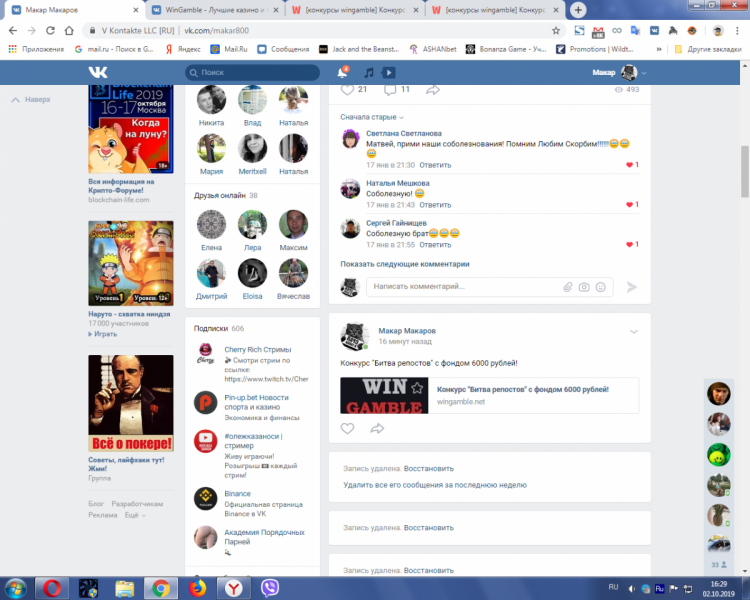Show more bookmarks with double chevron
Screen dimensions: 750x600
[659, 49]
